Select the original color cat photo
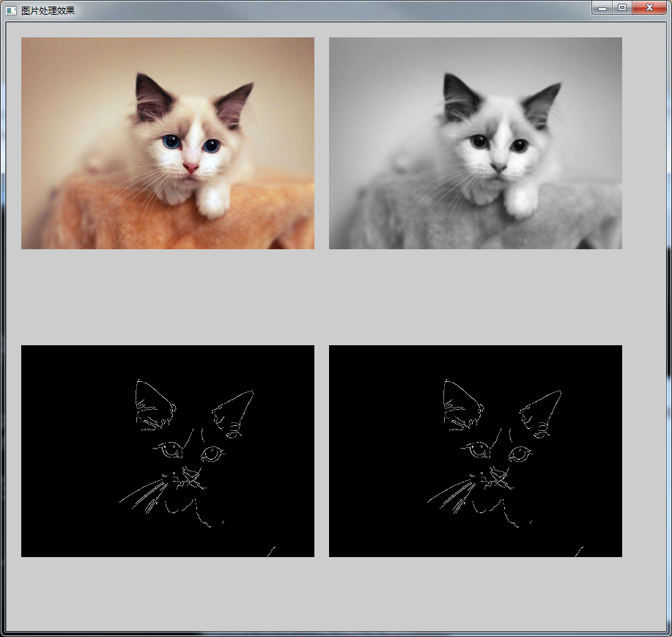Screen dimensions: 672x637 (167, 144)
